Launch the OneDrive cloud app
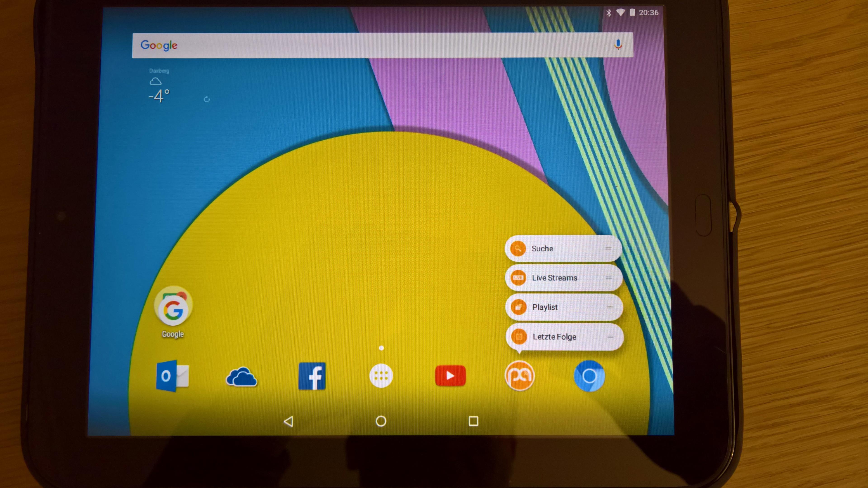 242,377
